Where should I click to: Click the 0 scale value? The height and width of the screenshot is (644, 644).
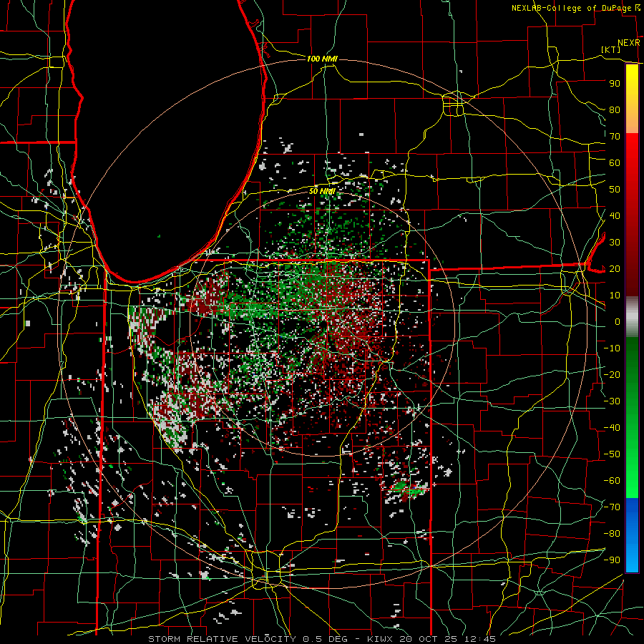[x=618, y=321]
